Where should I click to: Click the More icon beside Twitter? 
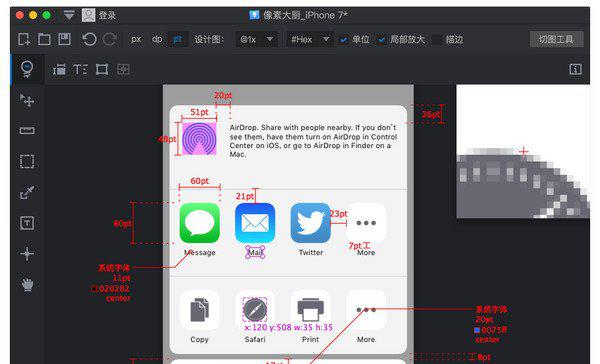(x=366, y=223)
